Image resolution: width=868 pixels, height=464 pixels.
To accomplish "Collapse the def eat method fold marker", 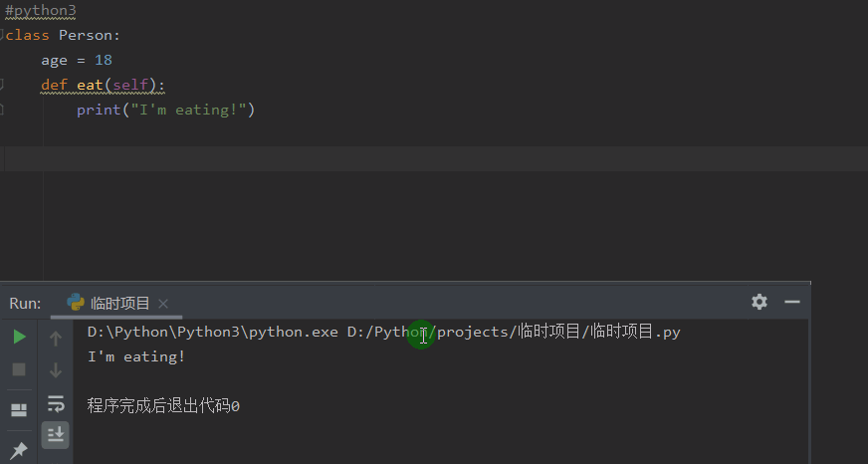I will tap(2, 85).
